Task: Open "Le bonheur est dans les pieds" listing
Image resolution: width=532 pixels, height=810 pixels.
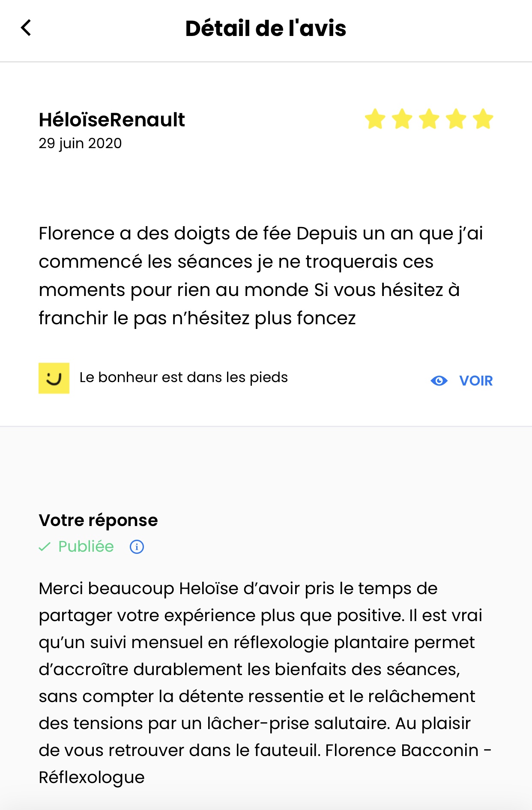Action: pyautogui.click(x=183, y=377)
